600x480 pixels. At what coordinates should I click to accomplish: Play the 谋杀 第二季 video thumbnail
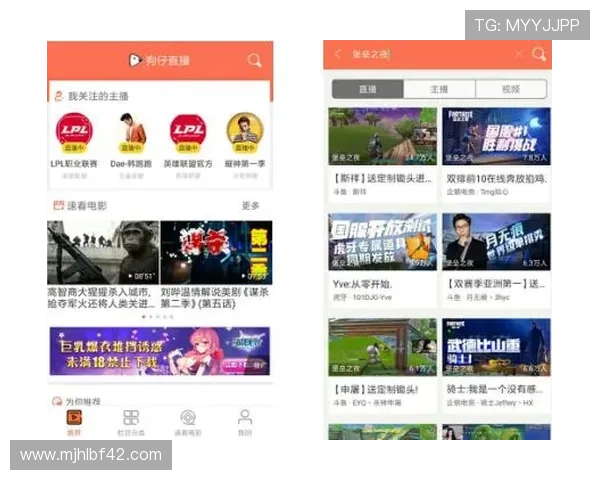(x=217, y=253)
